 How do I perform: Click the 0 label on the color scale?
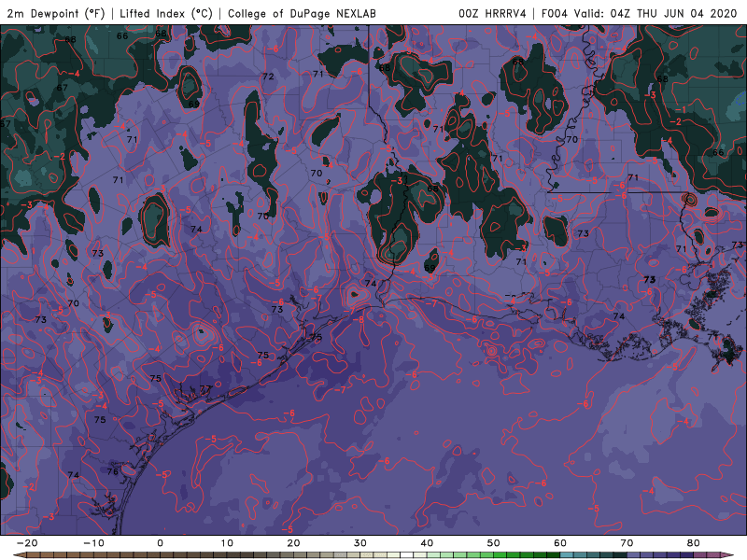pyautogui.click(x=160, y=543)
